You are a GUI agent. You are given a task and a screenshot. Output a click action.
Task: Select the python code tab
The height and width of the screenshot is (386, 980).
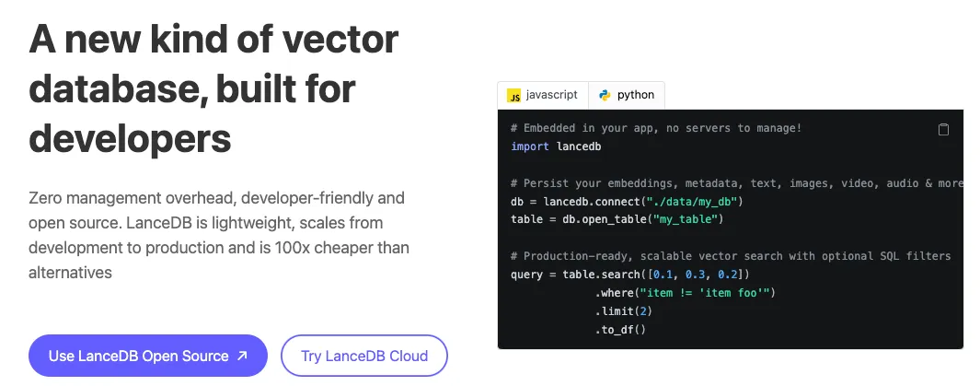point(627,95)
